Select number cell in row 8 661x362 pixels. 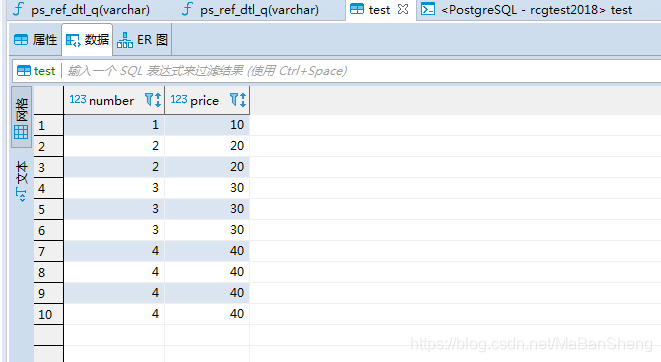[x=114, y=272]
